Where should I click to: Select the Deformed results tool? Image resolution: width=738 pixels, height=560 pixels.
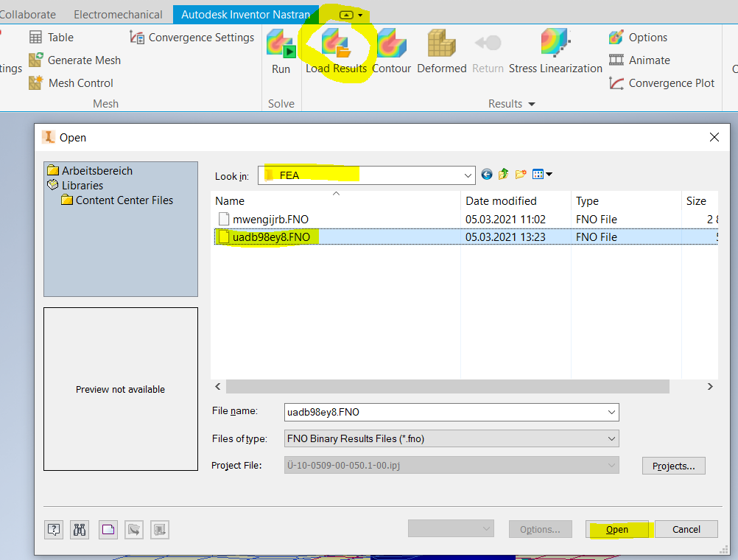pyautogui.click(x=441, y=52)
